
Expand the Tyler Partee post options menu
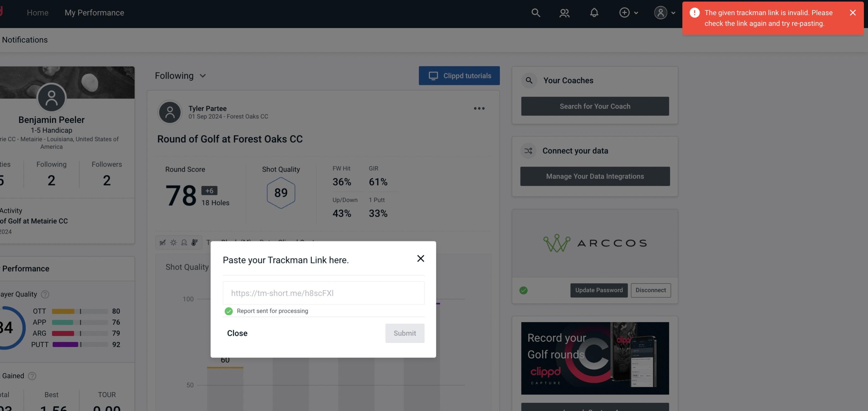[x=479, y=109]
